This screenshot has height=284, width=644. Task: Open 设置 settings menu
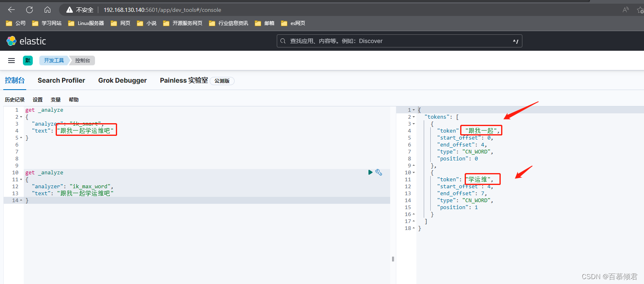pyautogui.click(x=38, y=100)
